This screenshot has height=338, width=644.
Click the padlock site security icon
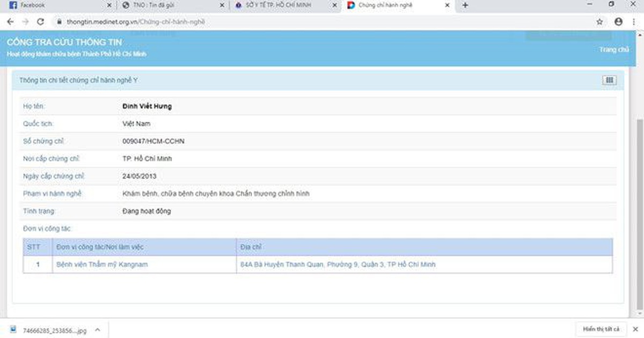tap(59, 22)
